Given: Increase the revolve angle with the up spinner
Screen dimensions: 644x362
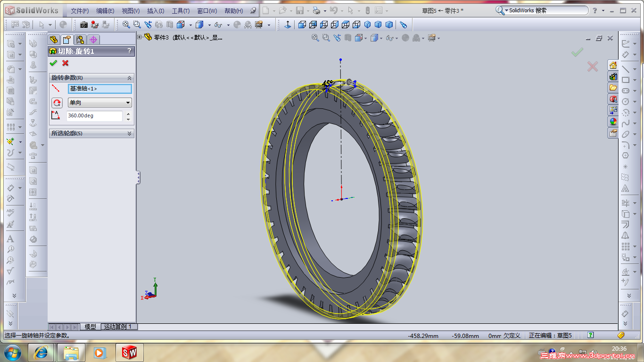Looking at the screenshot, I should [x=128, y=113].
